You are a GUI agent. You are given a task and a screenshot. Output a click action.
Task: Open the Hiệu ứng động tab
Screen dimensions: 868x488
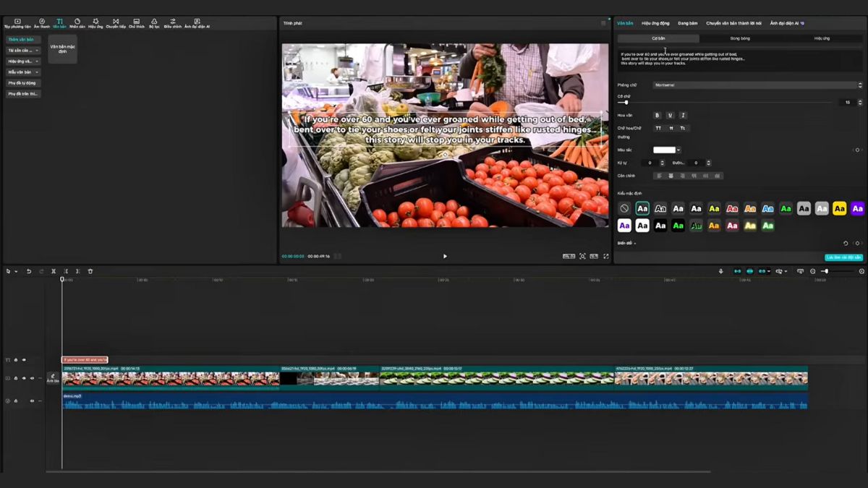(655, 22)
